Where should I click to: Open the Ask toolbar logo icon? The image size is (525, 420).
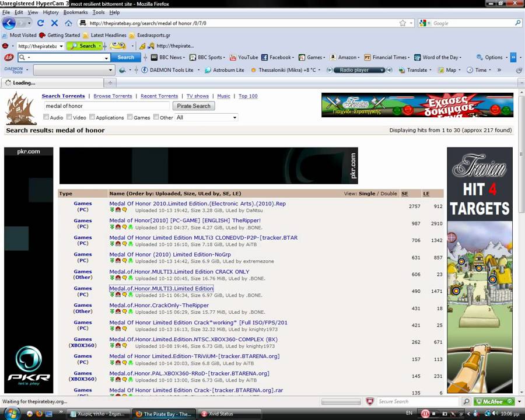[8, 57]
